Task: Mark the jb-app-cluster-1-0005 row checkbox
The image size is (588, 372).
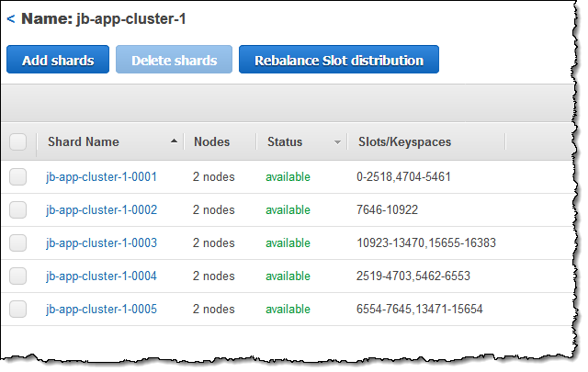Action: (18, 310)
